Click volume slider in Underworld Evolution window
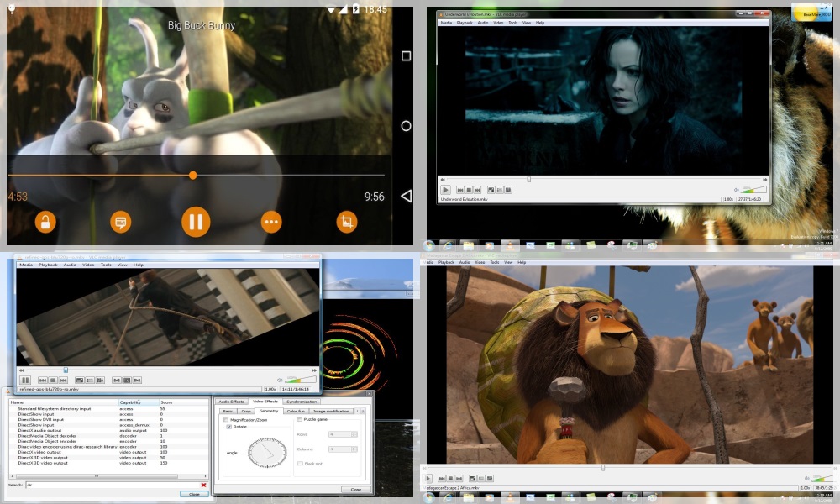The width and height of the screenshot is (840, 504). [753, 189]
